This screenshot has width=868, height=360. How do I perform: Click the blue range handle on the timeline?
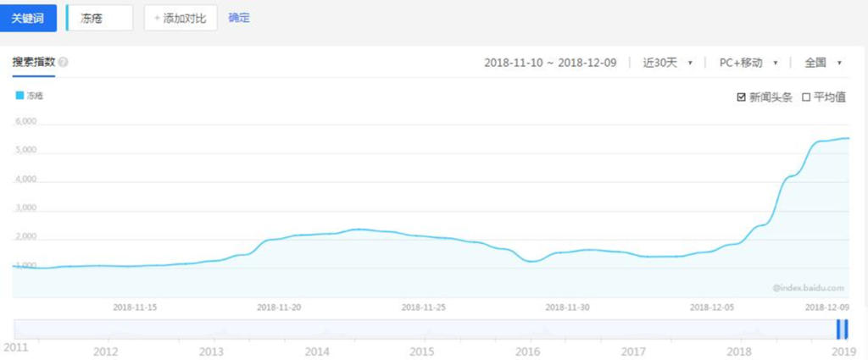843,329
